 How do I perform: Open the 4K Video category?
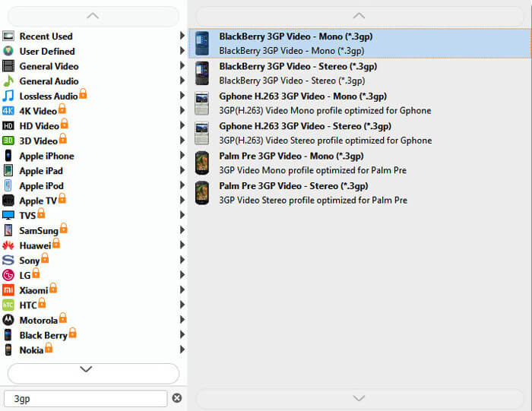click(93, 111)
